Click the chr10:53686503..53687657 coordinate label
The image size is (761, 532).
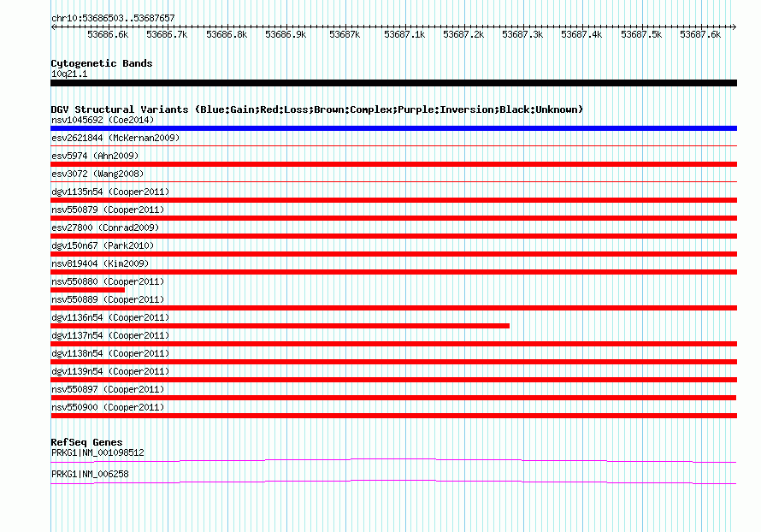tap(113, 18)
